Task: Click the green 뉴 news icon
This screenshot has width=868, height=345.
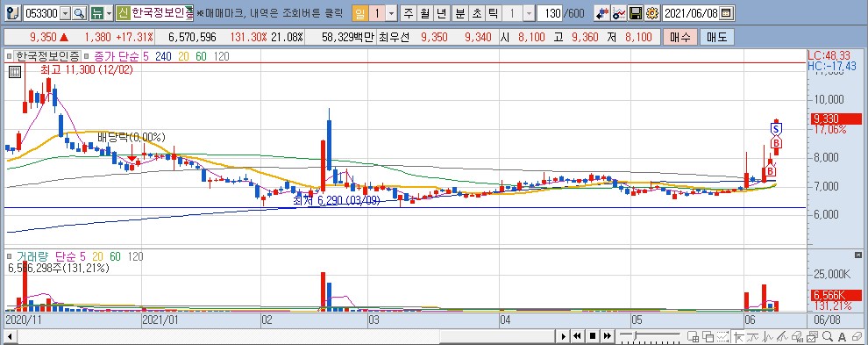Action: click(x=97, y=13)
